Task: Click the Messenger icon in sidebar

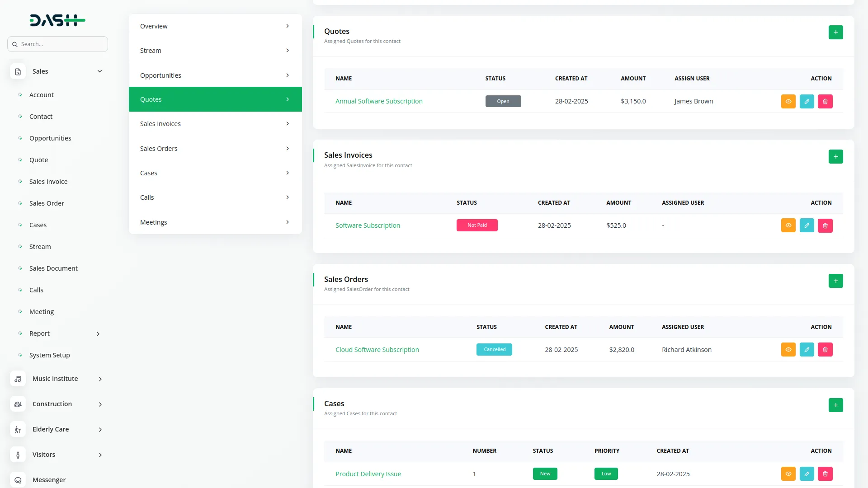Action: [x=18, y=480]
